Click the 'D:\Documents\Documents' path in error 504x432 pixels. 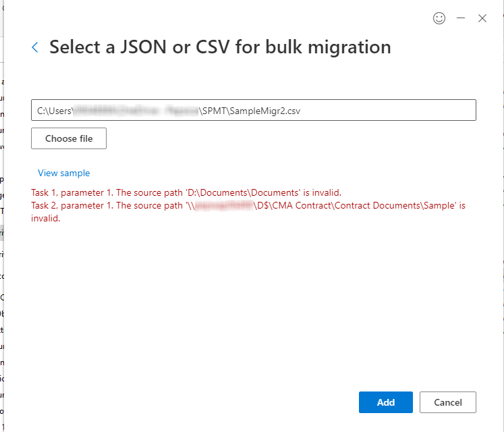(243, 193)
